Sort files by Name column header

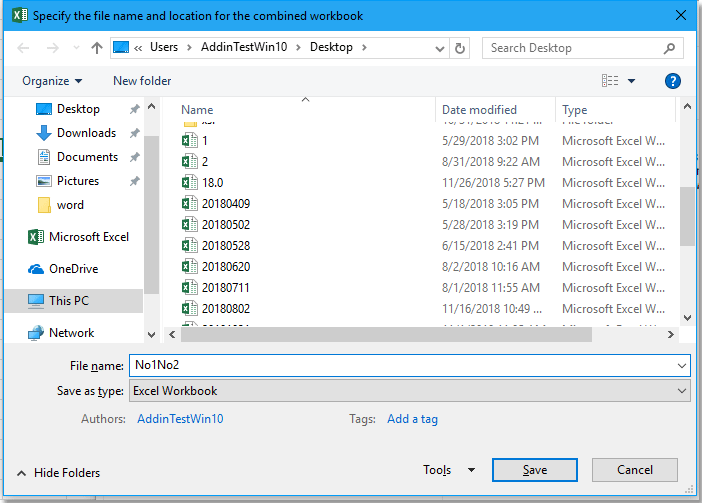click(198, 110)
